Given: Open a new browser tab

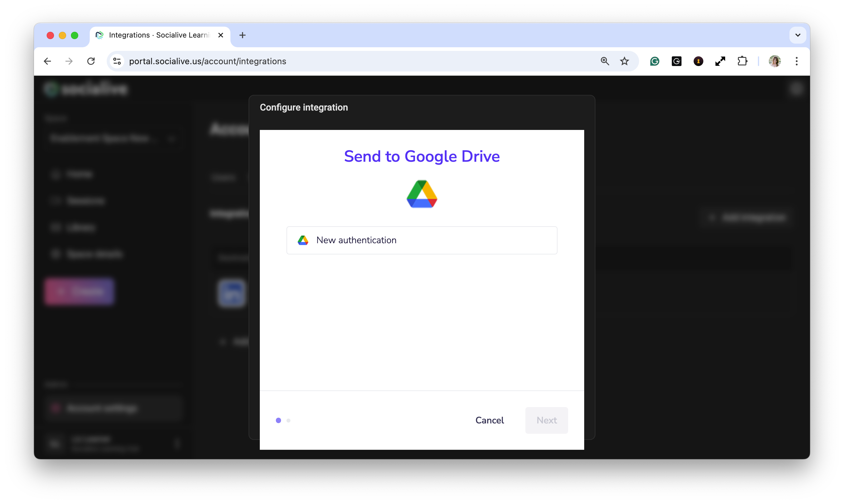Looking at the screenshot, I should (x=242, y=35).
